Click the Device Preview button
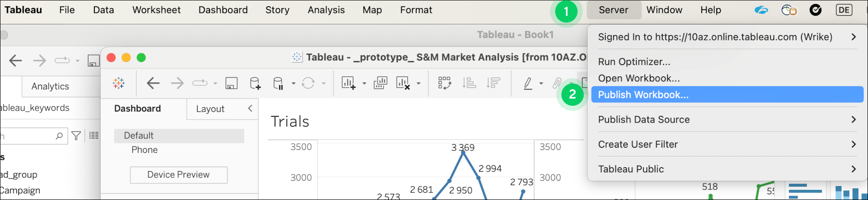Image resolution: width=868 pixels, height=200 pixels. 179,175
